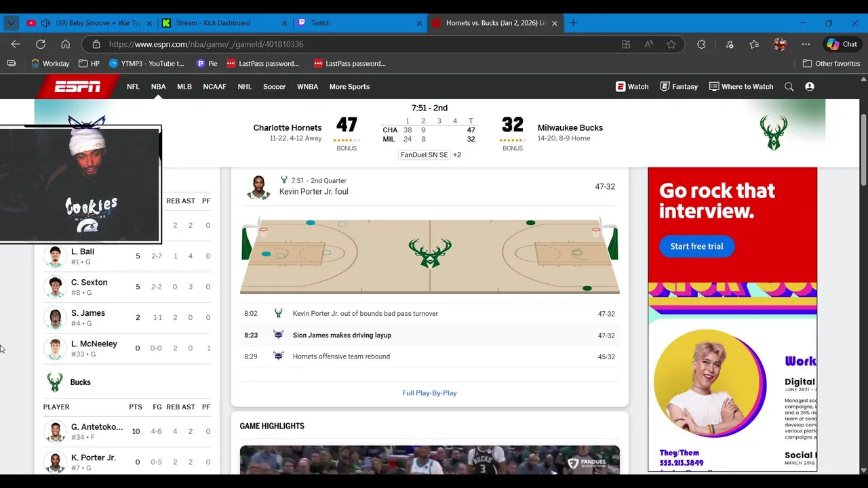Open the read aloud icon

[x=649, y=44]
